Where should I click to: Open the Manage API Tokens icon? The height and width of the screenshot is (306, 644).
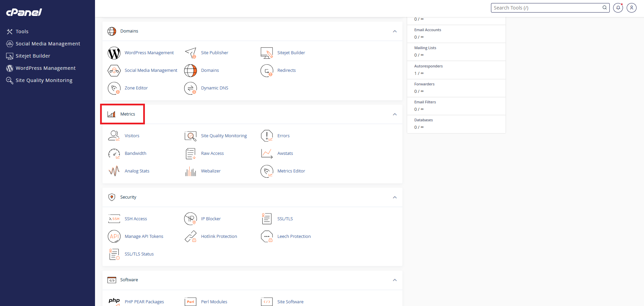(114, 237)
